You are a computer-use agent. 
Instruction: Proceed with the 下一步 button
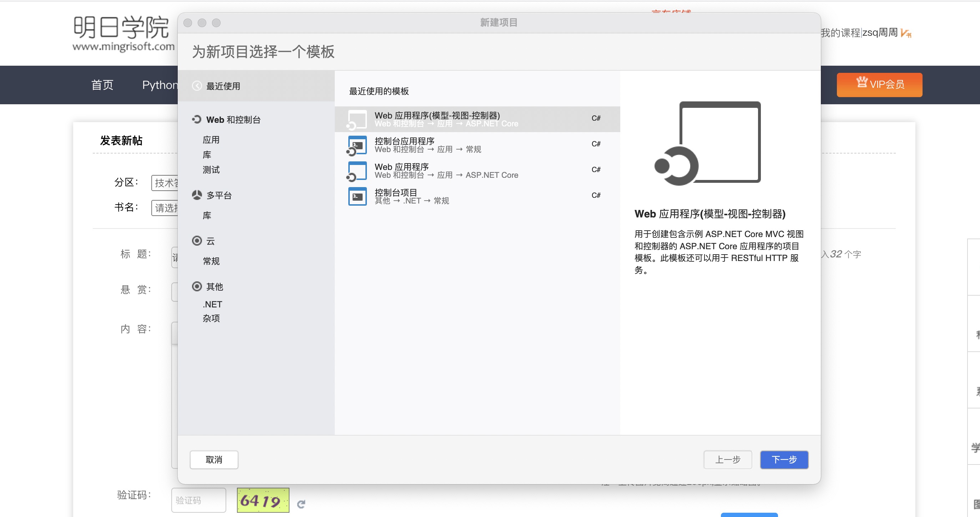(784, 460)
